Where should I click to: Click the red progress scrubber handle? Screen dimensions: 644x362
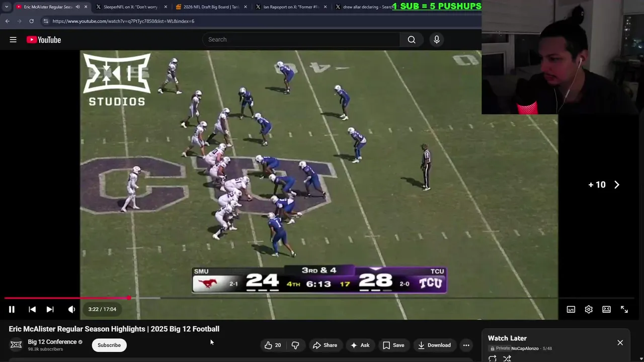[x=129, y=298]
